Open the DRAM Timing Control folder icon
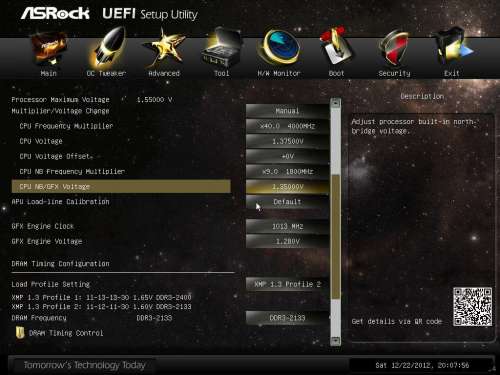The height and width of the screenshot is (375, 500). 20,332
